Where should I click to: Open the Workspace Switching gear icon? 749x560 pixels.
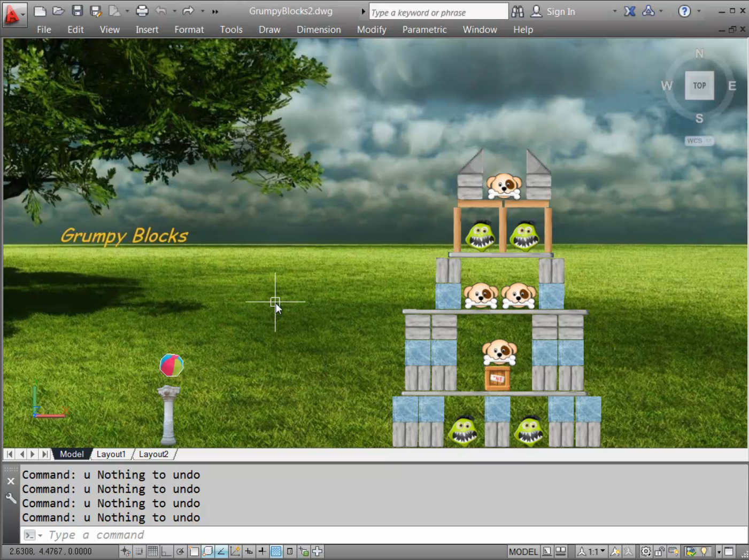tap(646, 551)
